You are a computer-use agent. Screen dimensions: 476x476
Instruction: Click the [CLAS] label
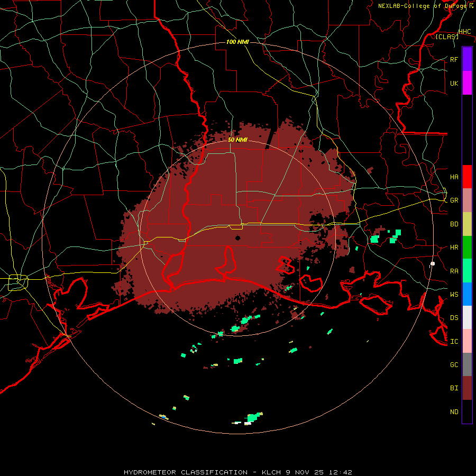point(447,36)
